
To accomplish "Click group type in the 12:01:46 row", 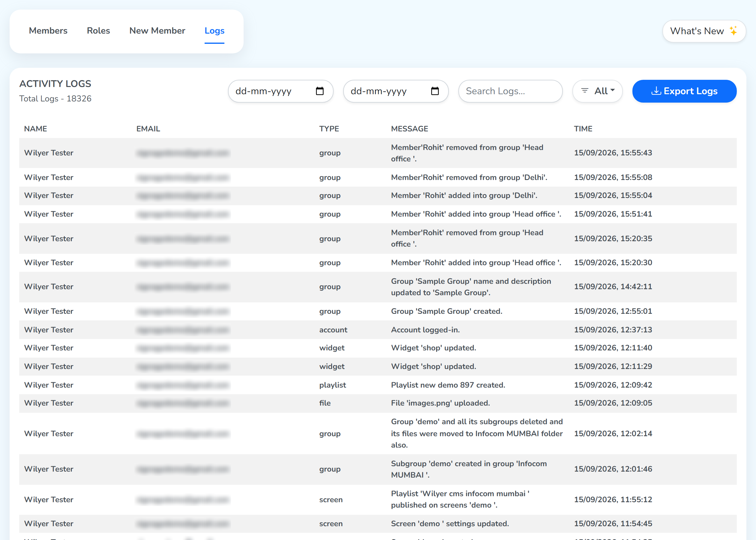I will point(330,469).
